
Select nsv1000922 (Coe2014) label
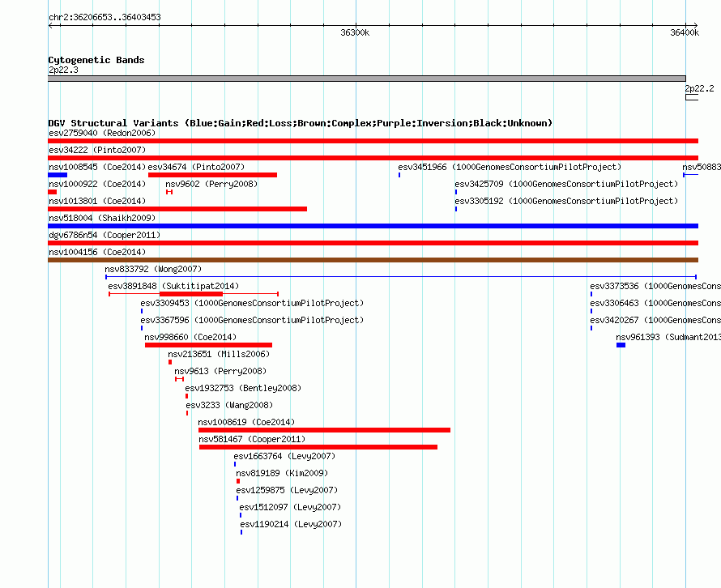97,184
